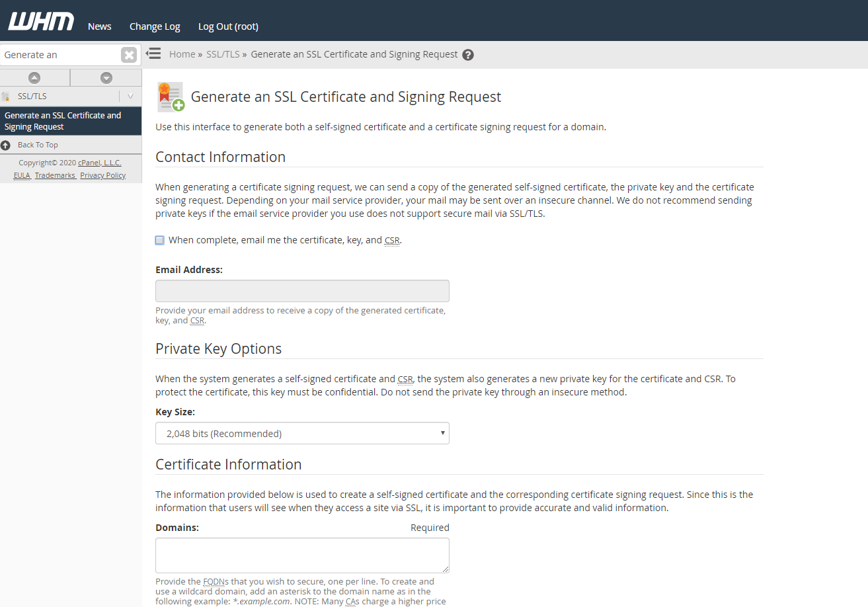868x607 pixels.
Task: Open the Key Size dropdown
Action: coord(301,432)
